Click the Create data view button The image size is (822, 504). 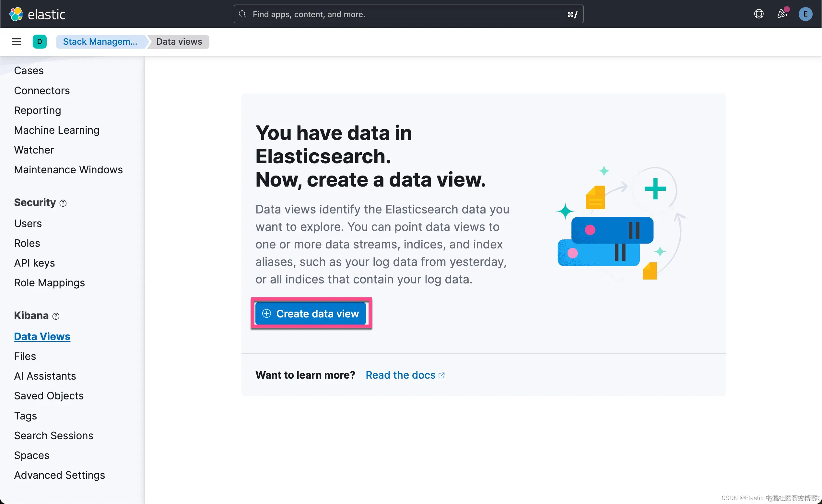click(x=311, y=314)
